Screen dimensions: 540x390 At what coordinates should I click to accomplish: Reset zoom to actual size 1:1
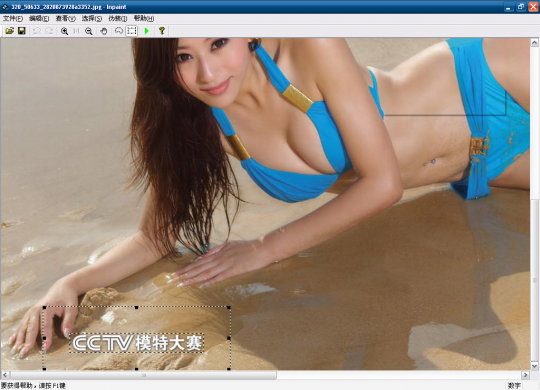76,31
